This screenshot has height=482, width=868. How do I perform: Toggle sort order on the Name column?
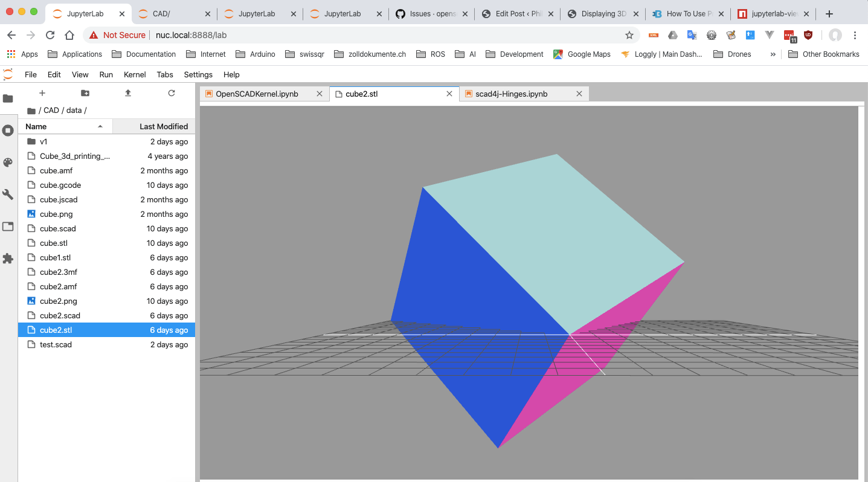click(x=36, y=126)
